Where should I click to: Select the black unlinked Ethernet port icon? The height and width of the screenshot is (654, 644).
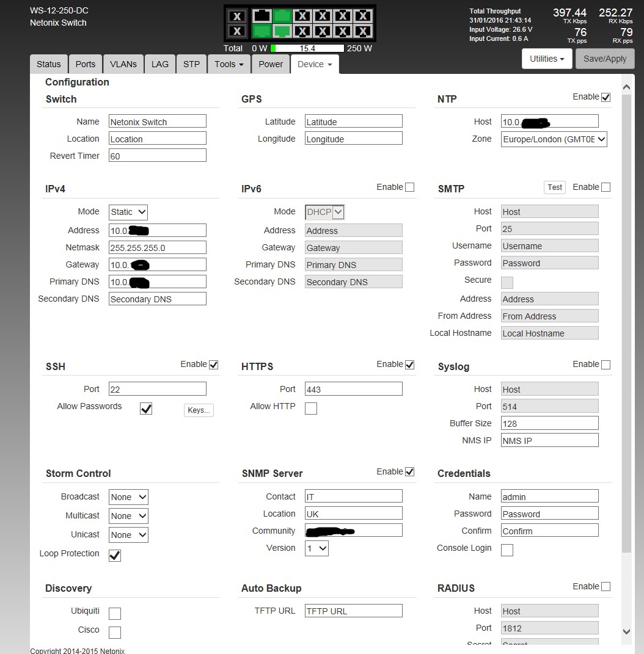pos(262,16)
